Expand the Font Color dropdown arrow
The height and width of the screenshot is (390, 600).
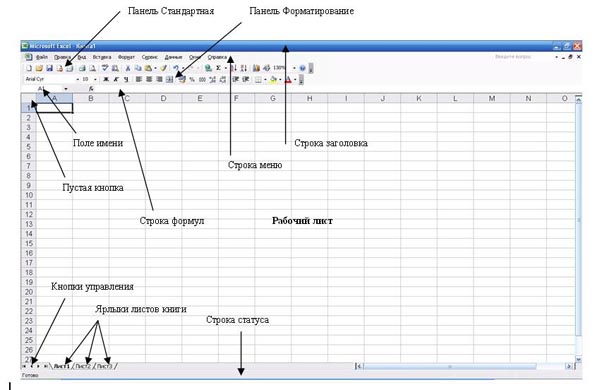pos(295,79)
